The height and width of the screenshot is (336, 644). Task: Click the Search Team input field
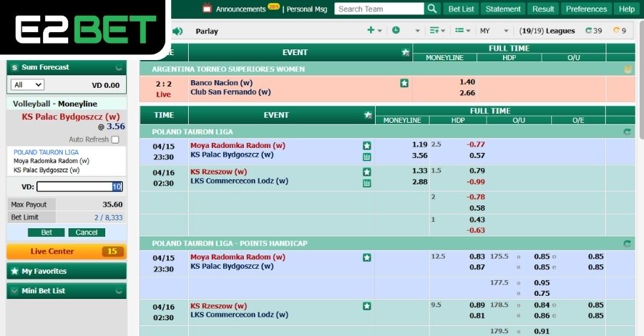tap(379, 9)
